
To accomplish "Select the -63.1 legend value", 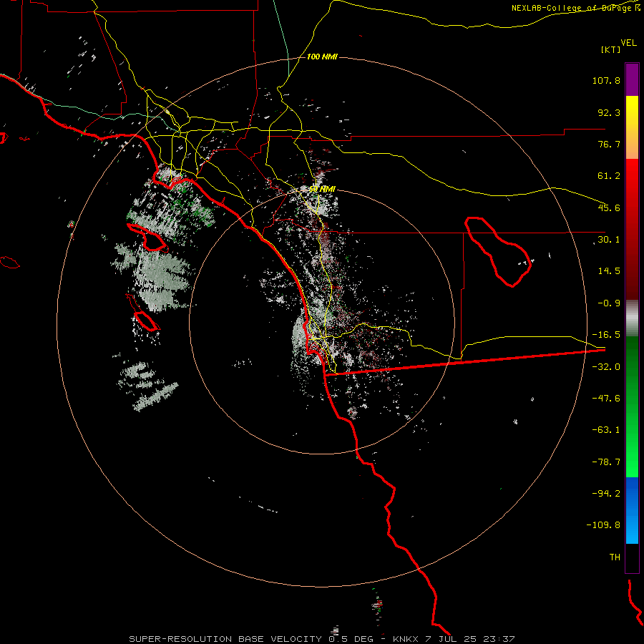I will click(x=606, y=430).
